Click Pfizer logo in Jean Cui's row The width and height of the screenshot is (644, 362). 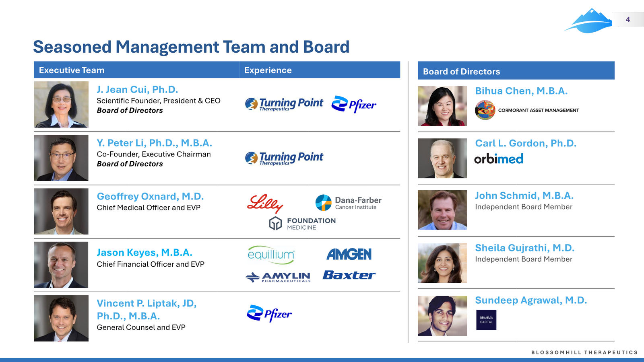pos(354,104)
